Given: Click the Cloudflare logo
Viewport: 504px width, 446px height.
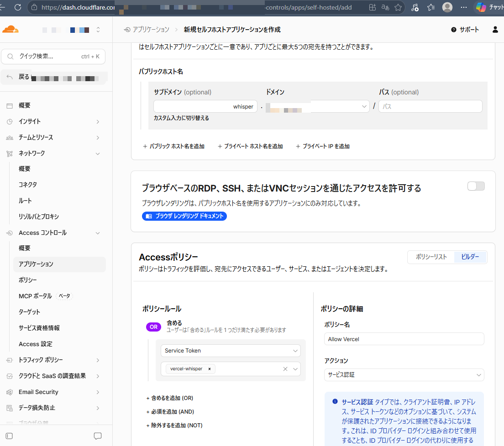Looking at the screenshot, I should click(x=10, y=30).
